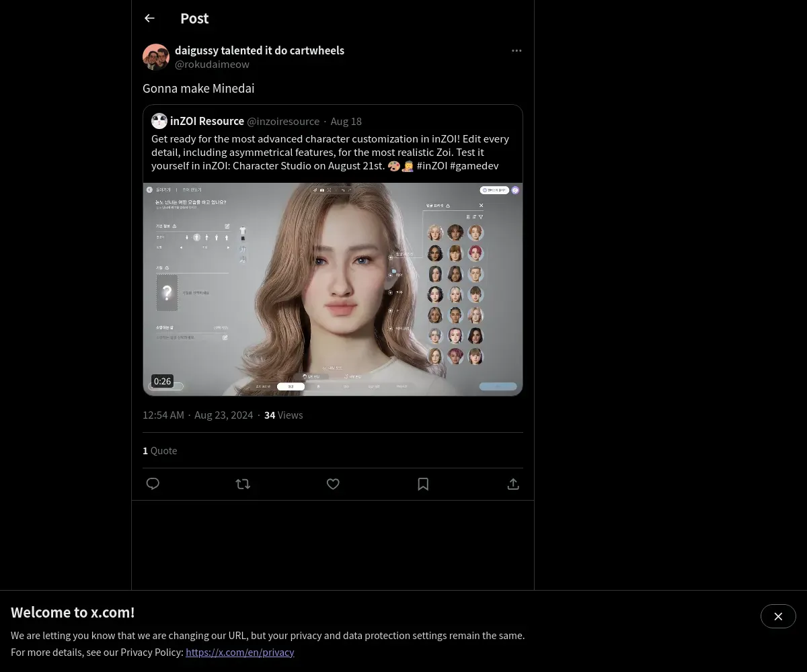Click the reply speech bubble icon
The width and height of the screenshot is (807, 672).
coord(153,484)
